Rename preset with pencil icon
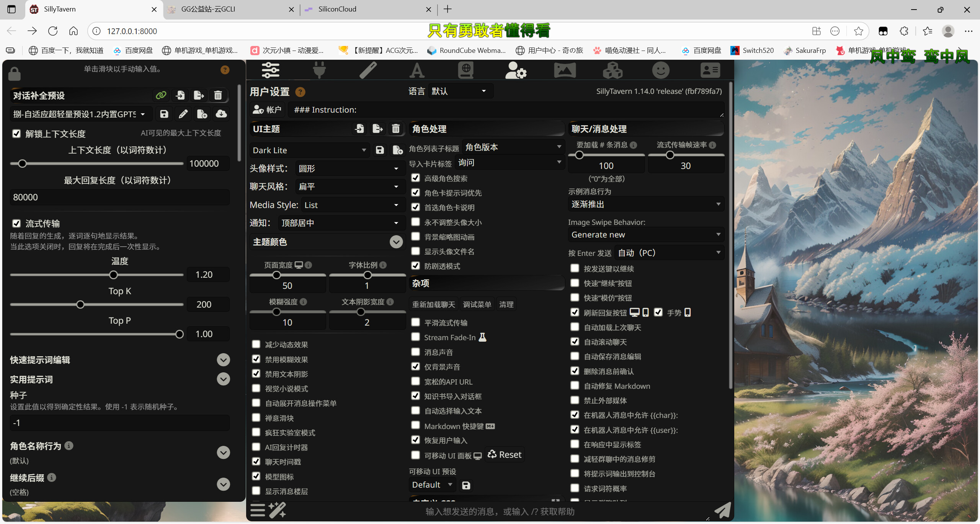Image resolution: width=980 pixels, height=524 pixels. click(x=183, y=114)
